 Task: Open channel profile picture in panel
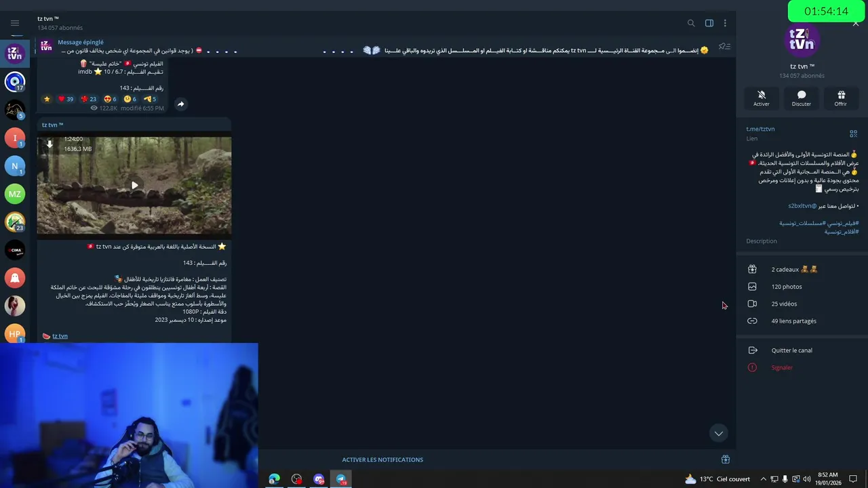click(x=802, y=41)
